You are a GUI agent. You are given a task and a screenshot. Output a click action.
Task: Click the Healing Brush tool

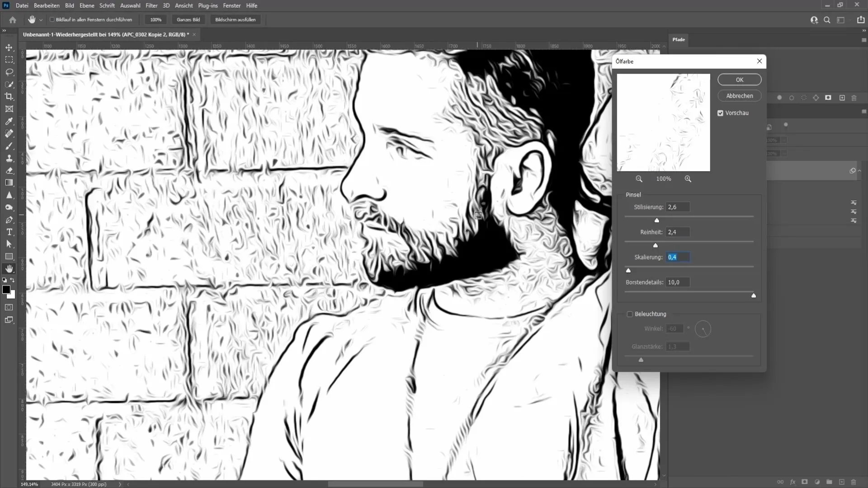tap(9, 133)
